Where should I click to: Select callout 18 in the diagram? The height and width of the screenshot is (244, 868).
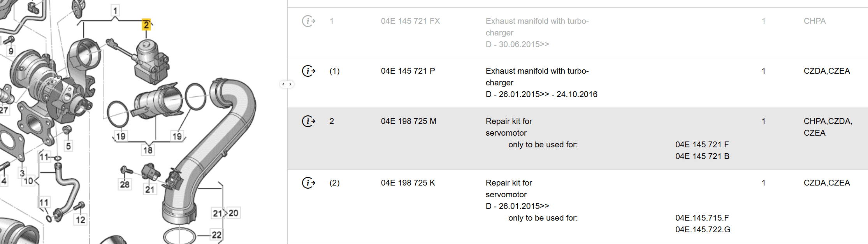point(148,150)
